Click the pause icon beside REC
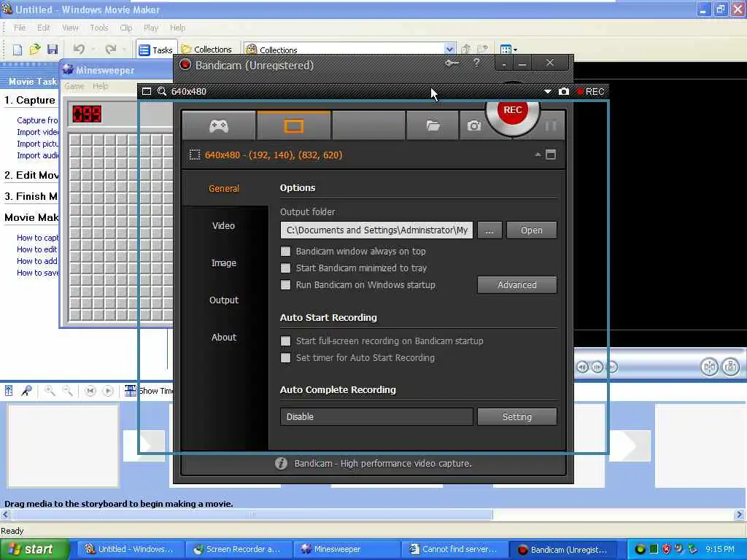This screenshot has width=747, height=560. [x=550, y=125]
